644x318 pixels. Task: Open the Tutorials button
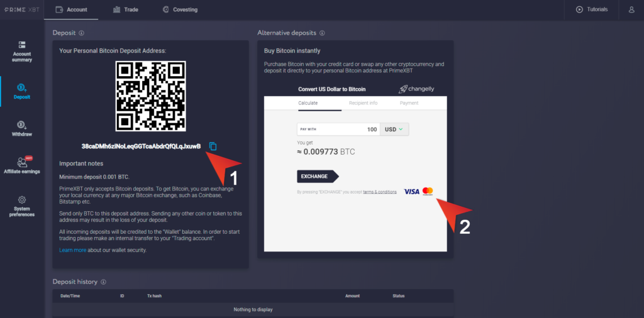[x=592, y=9]
